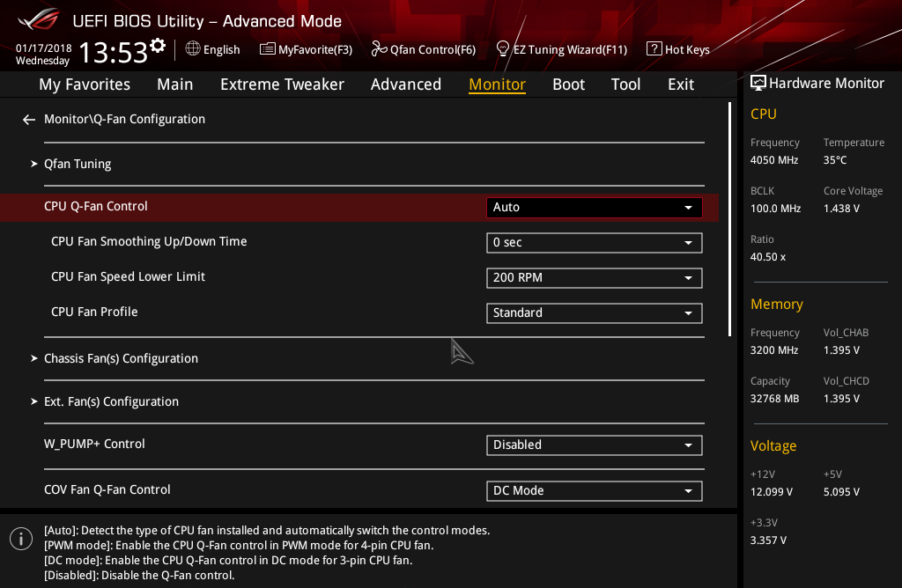This screenshot has height=588, width=902.
Task: Select the W_PUMP+ Control label
Action: click(x=94, y=444)
